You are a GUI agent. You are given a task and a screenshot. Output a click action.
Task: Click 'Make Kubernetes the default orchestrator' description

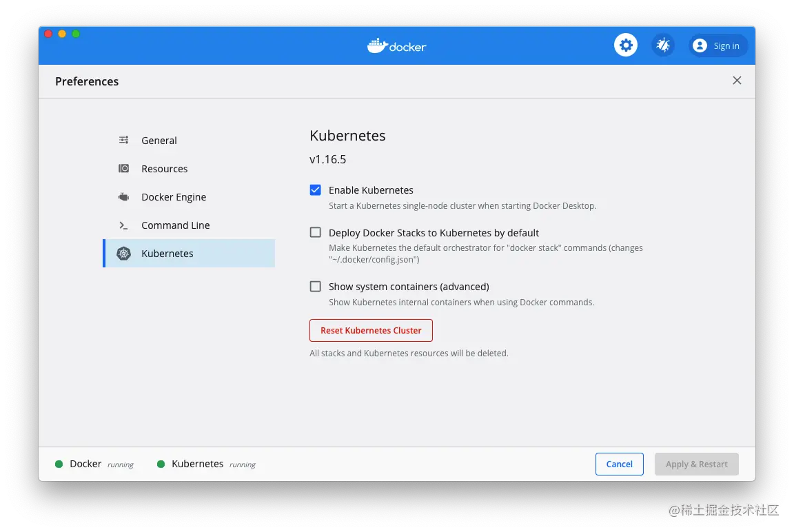point(486,254)
